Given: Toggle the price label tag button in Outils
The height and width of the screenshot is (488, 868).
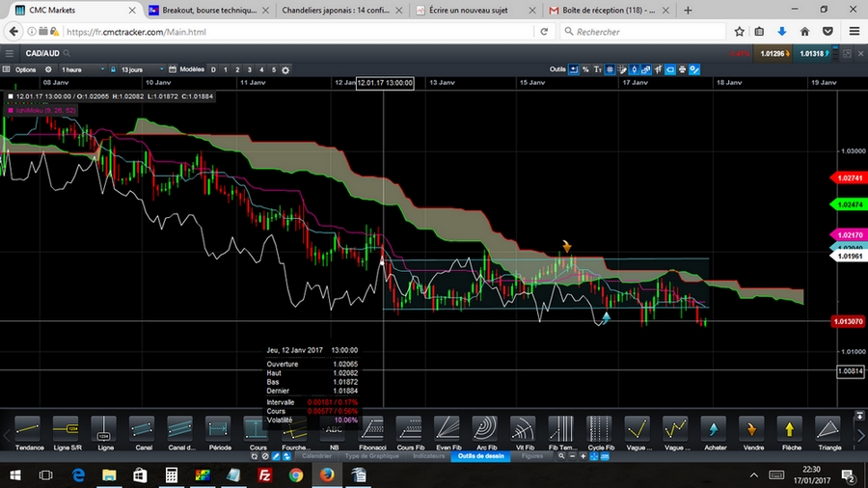Looking at the screenshot, I should tap(670, 69).
